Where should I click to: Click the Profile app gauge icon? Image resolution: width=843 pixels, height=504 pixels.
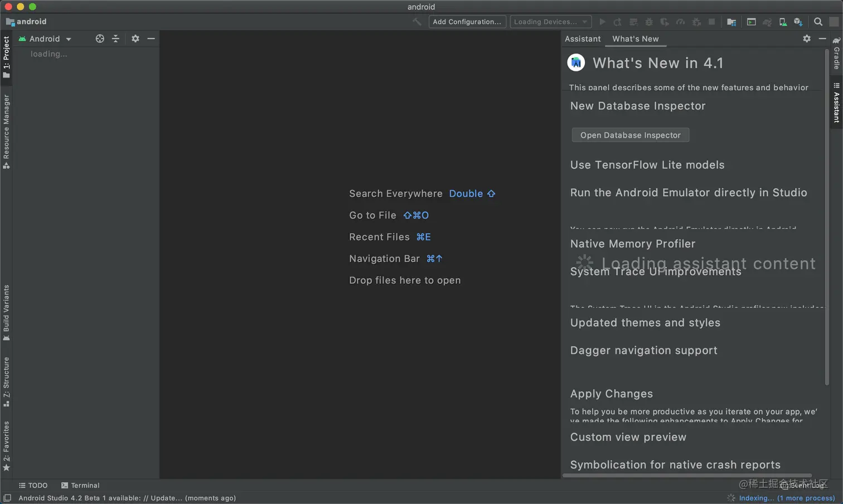680,22
